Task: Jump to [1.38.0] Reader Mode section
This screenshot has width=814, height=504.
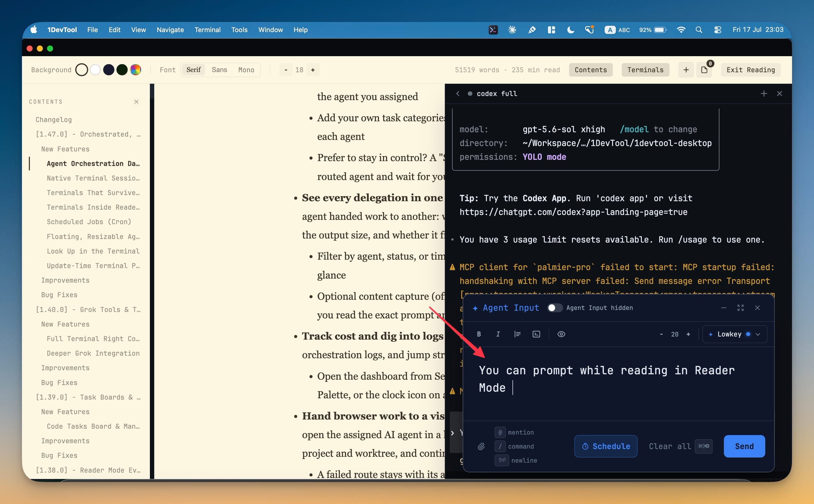Action: (x=88, y=470)
